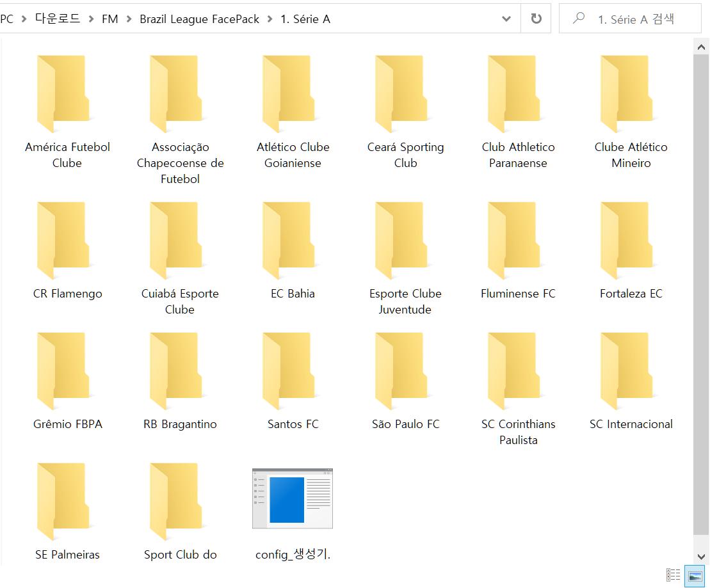
Task: Click the Fluminense FC label
Action: [x=519, y=293]
